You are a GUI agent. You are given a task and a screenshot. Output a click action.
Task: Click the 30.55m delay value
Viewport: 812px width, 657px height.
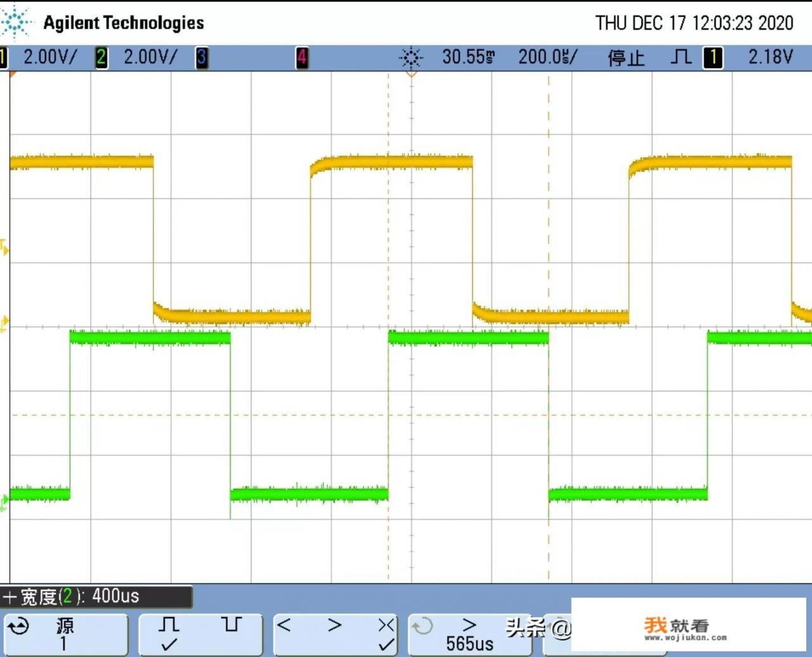(468, 57)
